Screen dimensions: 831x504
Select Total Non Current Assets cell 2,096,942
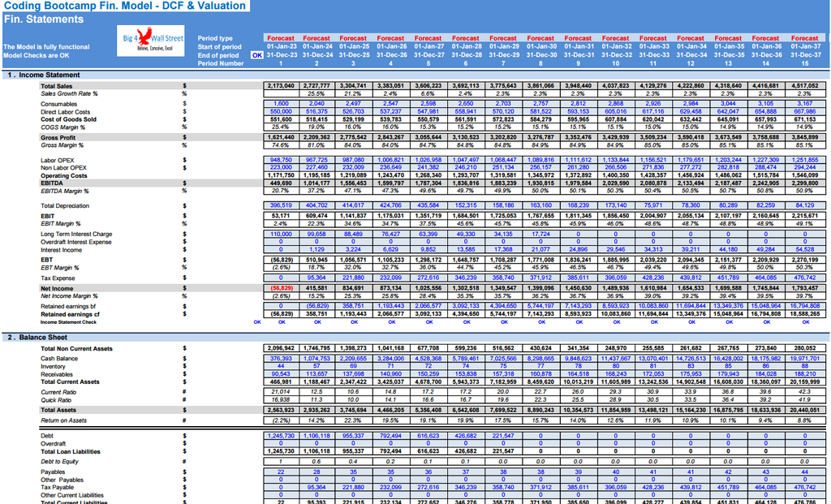click(x=281, y=348)
